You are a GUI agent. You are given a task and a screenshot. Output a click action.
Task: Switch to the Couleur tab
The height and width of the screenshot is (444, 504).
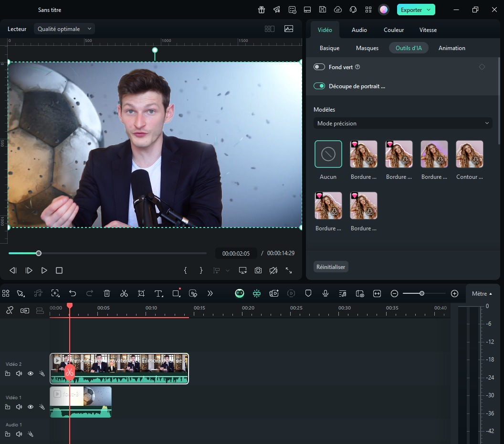[x=394, y=30]
